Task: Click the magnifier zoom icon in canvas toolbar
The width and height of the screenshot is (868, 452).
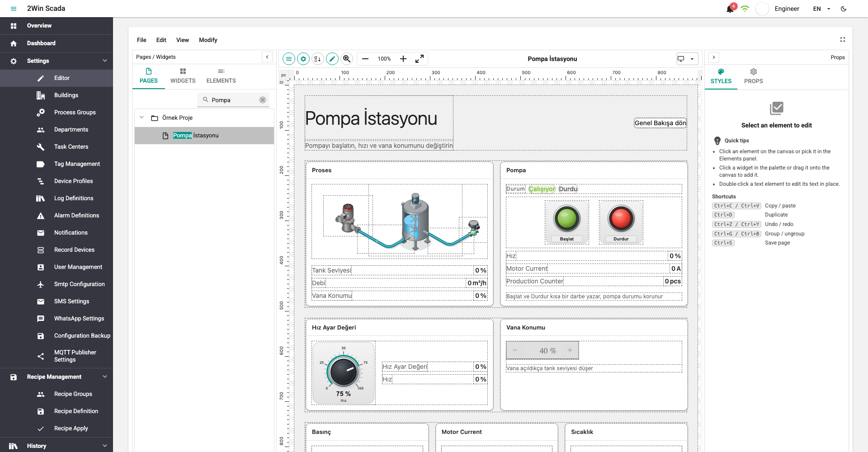Action: tap(347, 59)
